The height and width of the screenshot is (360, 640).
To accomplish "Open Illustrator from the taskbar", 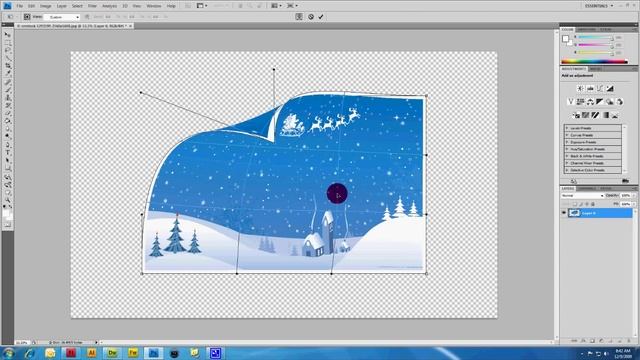I will (91, 353).
